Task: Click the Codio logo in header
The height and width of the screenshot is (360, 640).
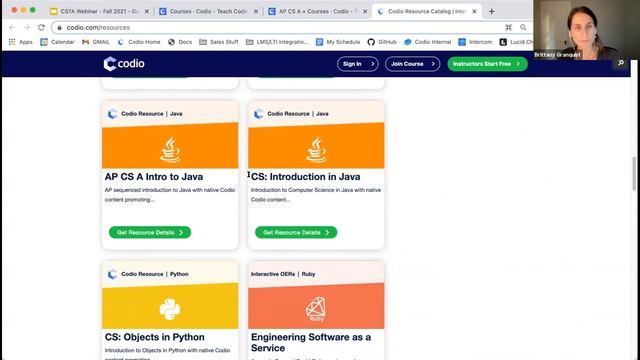Action: (x=124, y=64)
